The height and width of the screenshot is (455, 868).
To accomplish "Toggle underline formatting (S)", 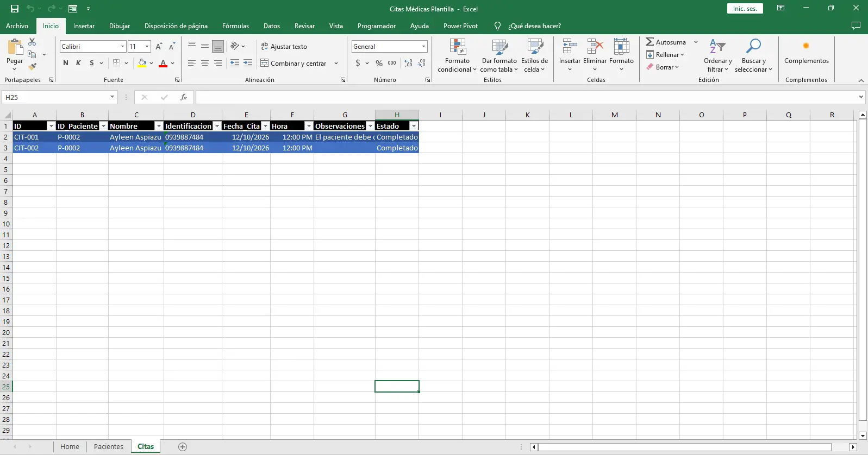I will [x=92, y=64].
